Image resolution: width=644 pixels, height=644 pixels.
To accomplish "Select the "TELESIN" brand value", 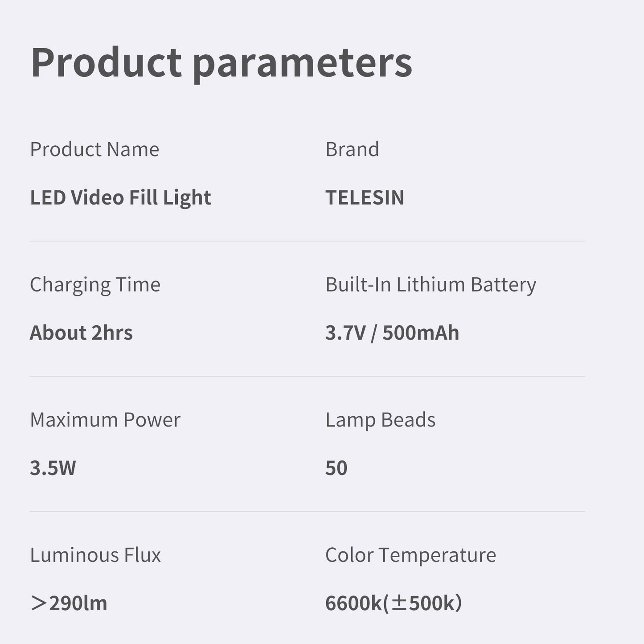I will [365, 197].
